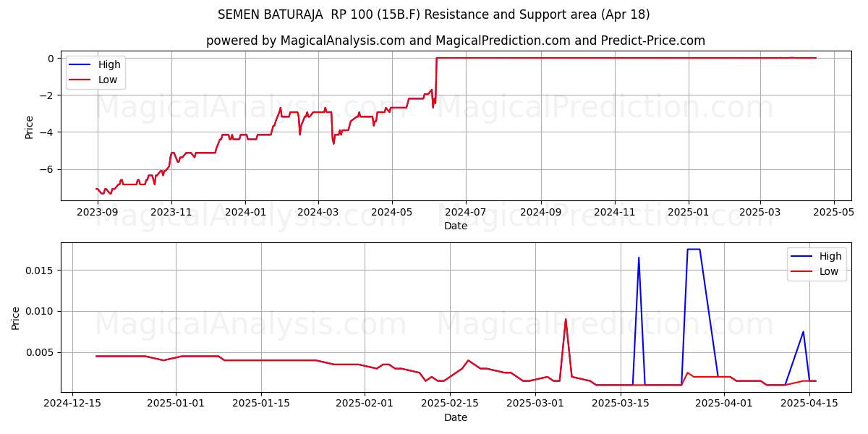Image resolution: width=868 pixels, height=434 pixels.
Task: Click the '2024-03' date tick label
Action: coord(318,212)
